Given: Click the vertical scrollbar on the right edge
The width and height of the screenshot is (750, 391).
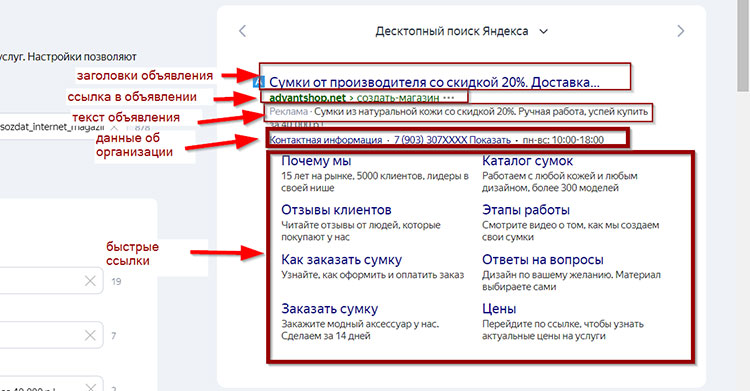Looking at the screenshot, I should [743, 45].
